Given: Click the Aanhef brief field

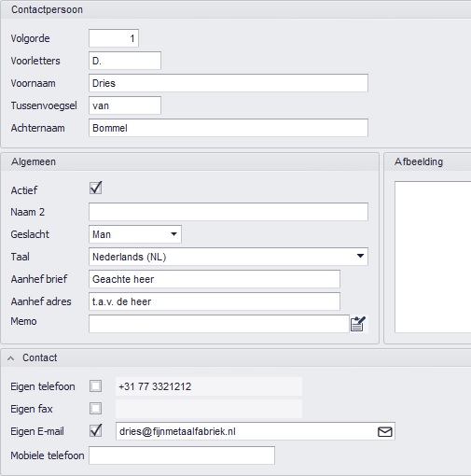Looking at the screenshot, I should pyautogui.click(x=215, y=279).
